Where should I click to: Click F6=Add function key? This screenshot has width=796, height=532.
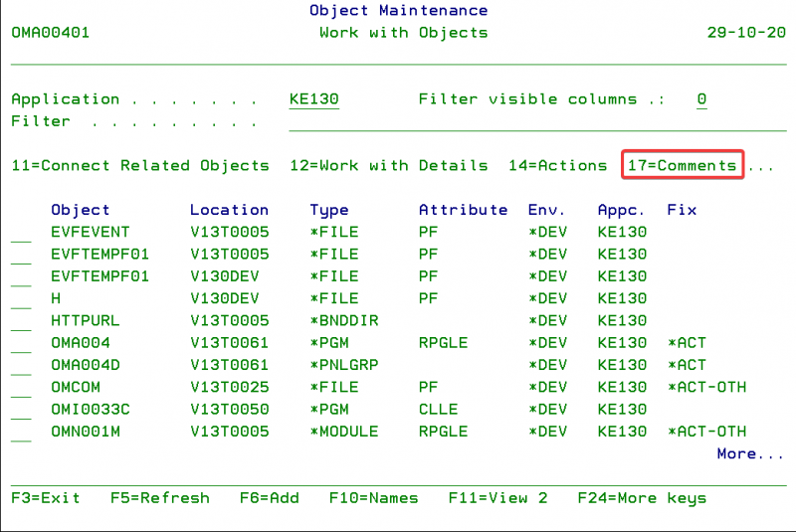[269, 498]
